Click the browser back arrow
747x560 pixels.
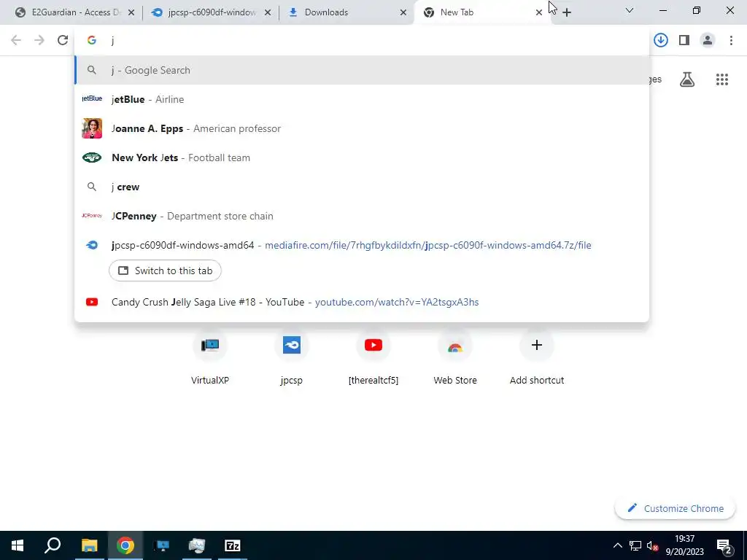16,40
